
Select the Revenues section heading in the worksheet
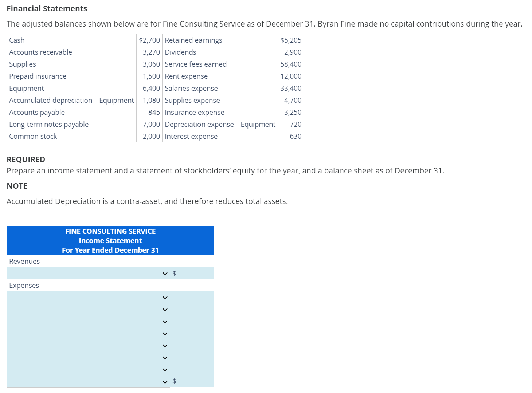[24, 261]
